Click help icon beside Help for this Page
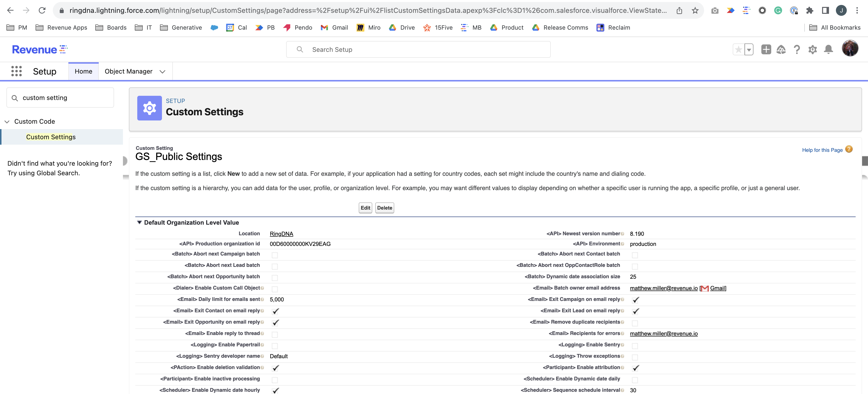The height and width of the screenshot is (394, 868). [849, 149]
